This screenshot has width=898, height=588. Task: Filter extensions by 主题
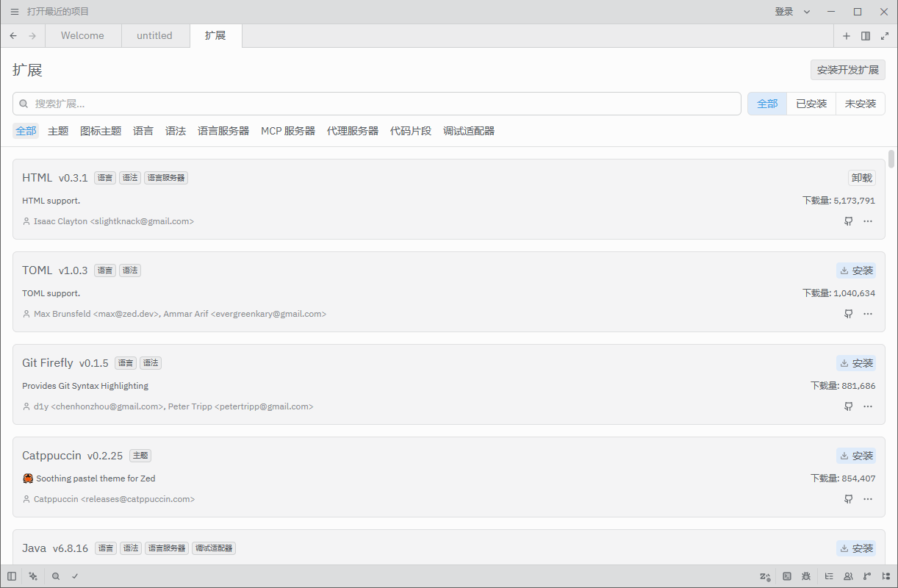(58, 131)
